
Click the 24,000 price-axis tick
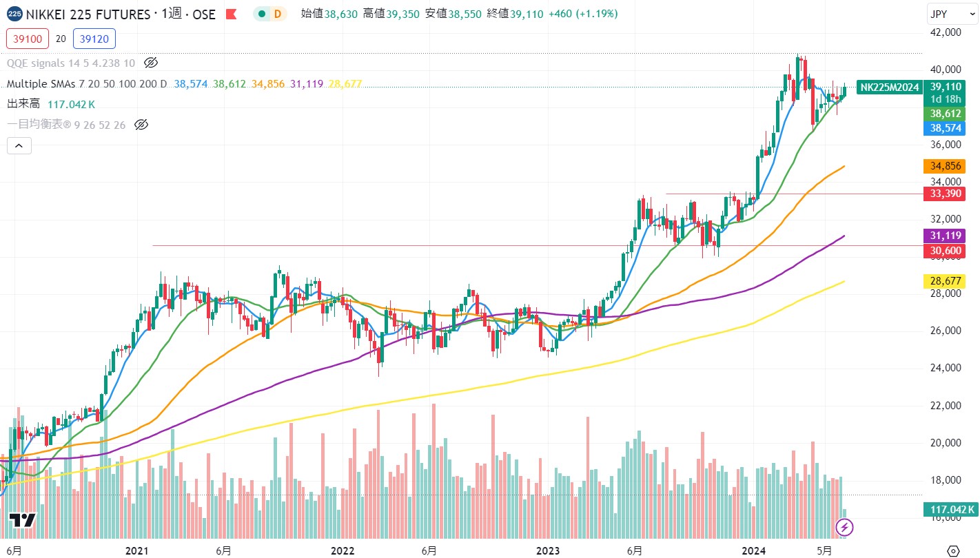[945, 368]
